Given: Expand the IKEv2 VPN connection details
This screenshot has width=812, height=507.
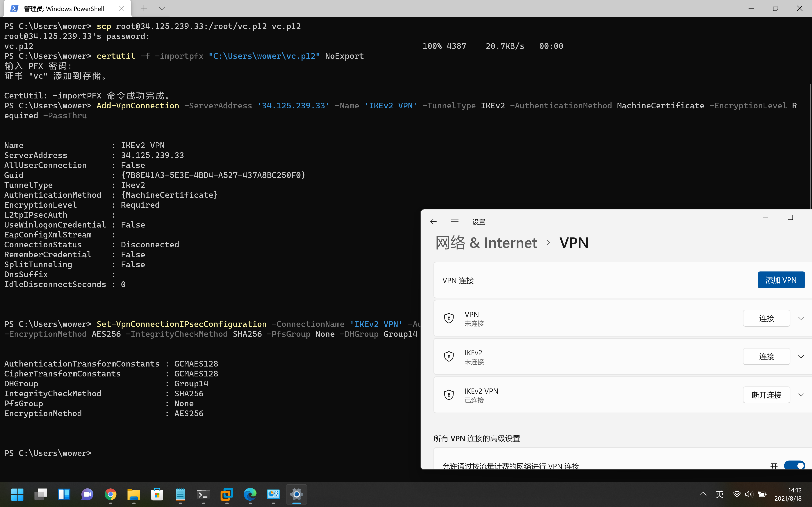Looking at the screenshot, I should pyautogui.click(x=801, y=395).
